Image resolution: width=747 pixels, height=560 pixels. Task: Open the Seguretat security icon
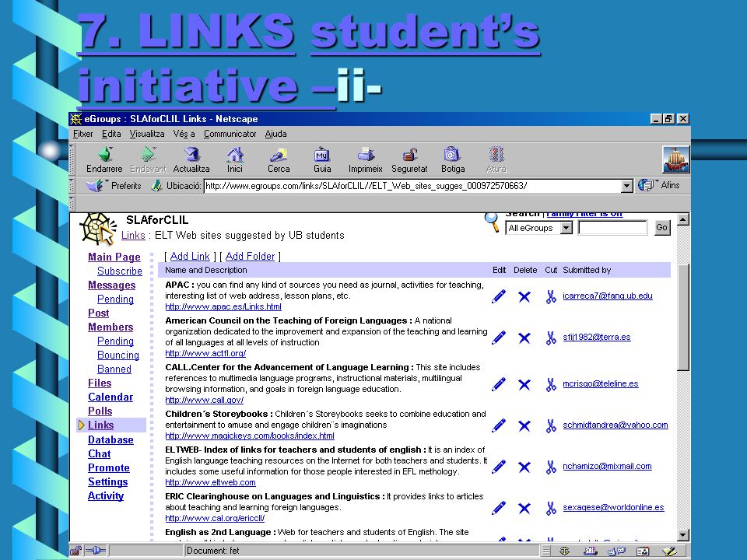pos(409,154)
